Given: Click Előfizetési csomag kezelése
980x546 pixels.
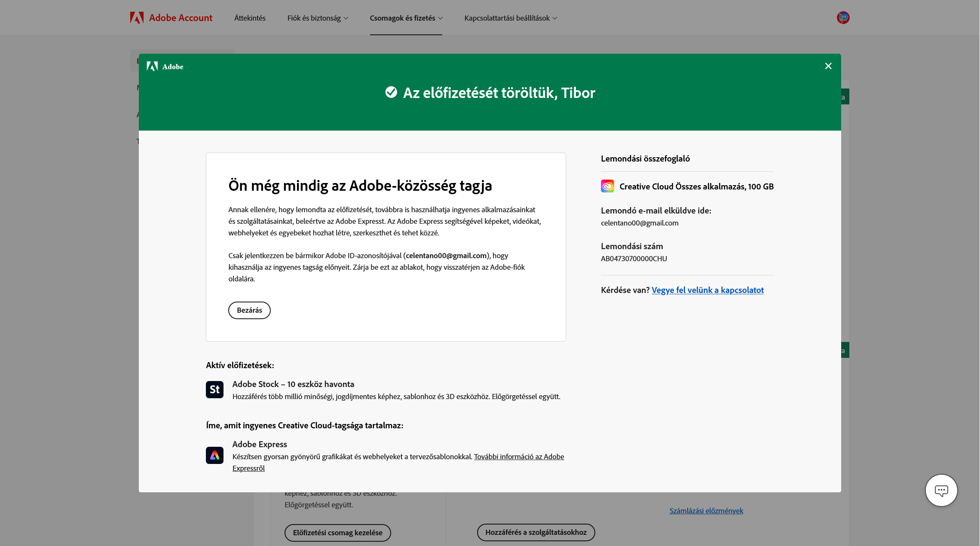Looking at the screenshot, I should tap(337, 532).
